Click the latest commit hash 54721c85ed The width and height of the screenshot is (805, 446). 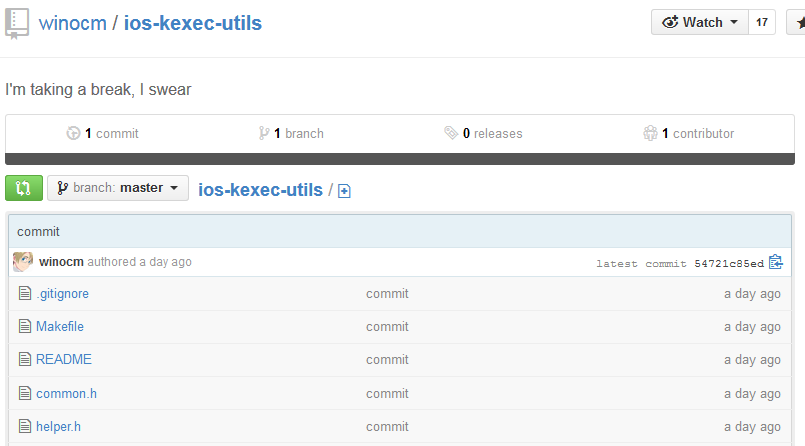729,264
